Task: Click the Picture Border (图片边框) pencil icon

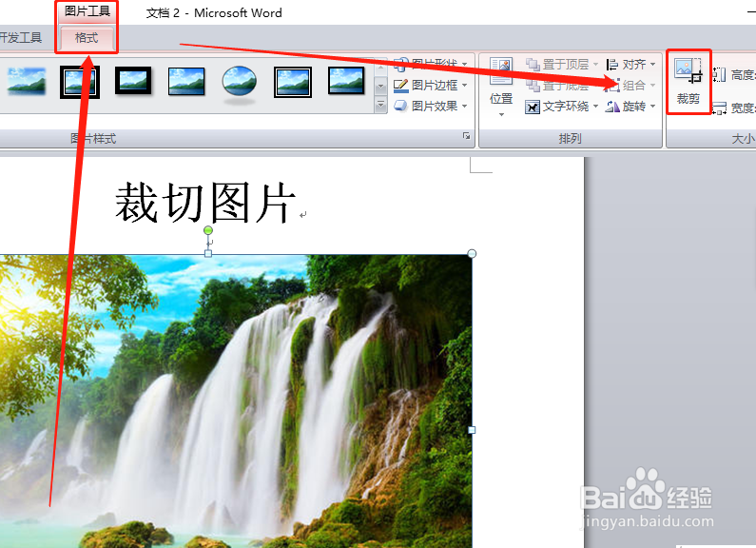Action: (x=400, y=86)
